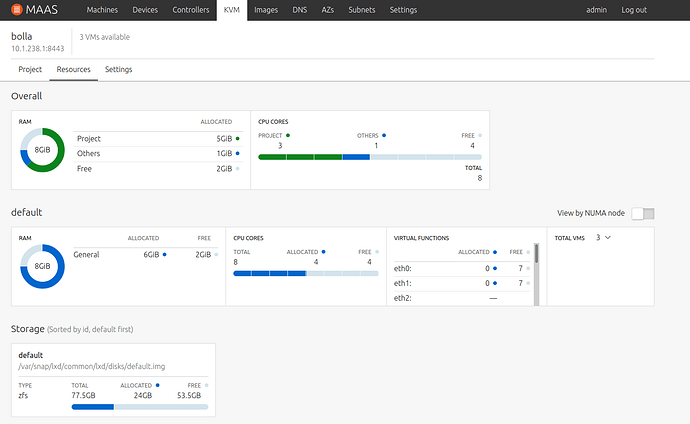Click the Overall CPU cores usage bar
The image size is (690, 424).
(x=370, y=157)
